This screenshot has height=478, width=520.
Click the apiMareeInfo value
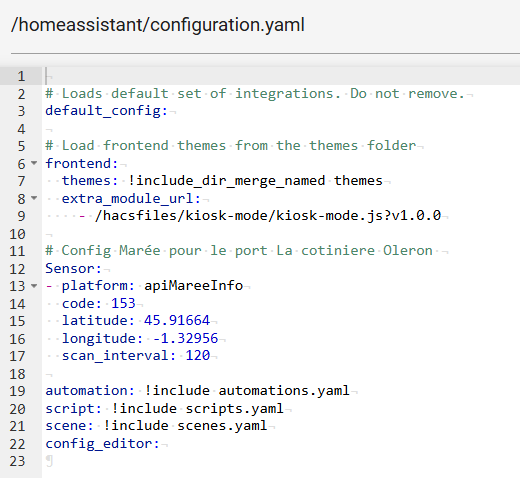point(194,286)
